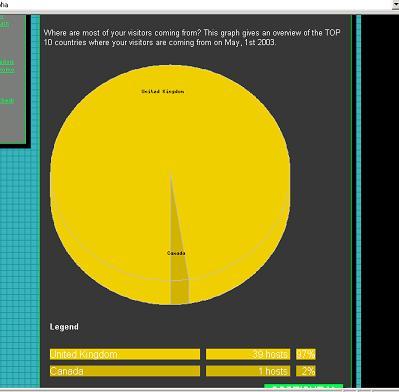Select the 1 hosts bar
The image size is (399, 392).
coord(248,371)
